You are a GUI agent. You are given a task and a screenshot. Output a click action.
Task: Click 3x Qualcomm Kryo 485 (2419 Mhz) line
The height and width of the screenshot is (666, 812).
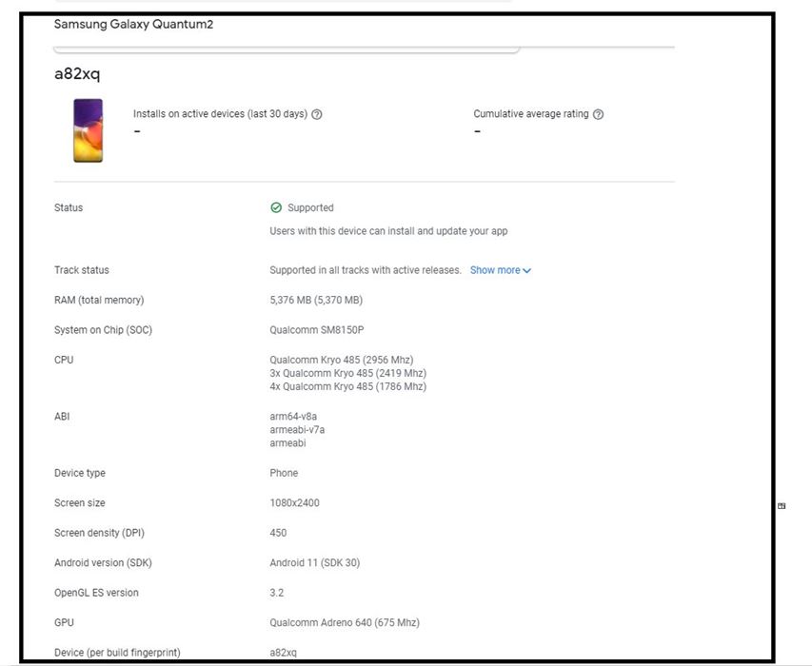click(348, 373)
